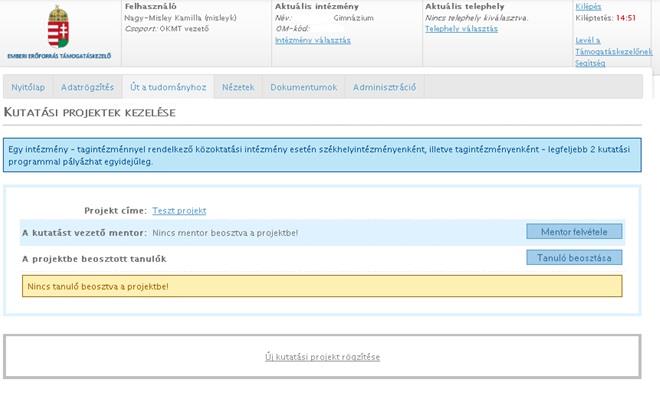The height and width of the screenshot is (395, 660).
Task: Click the Kutatási projektek kezelése heading
Action: (x=90, y=112)
